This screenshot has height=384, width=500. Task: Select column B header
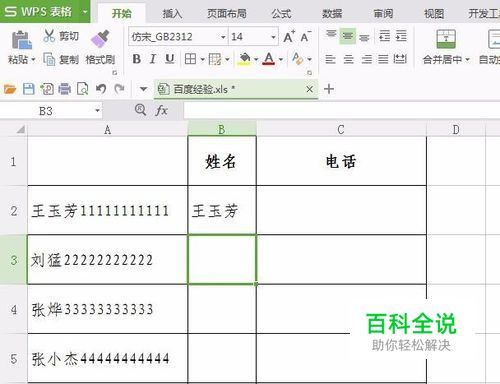[222, 129]
